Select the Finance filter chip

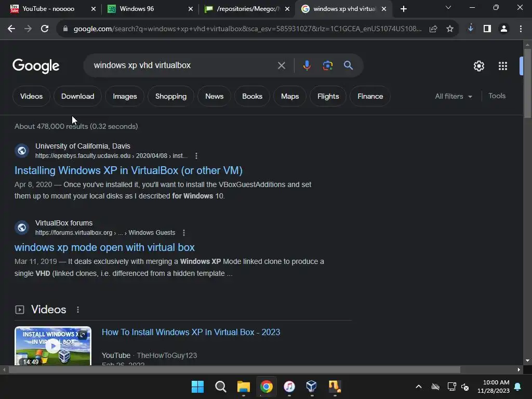(370, 96)
